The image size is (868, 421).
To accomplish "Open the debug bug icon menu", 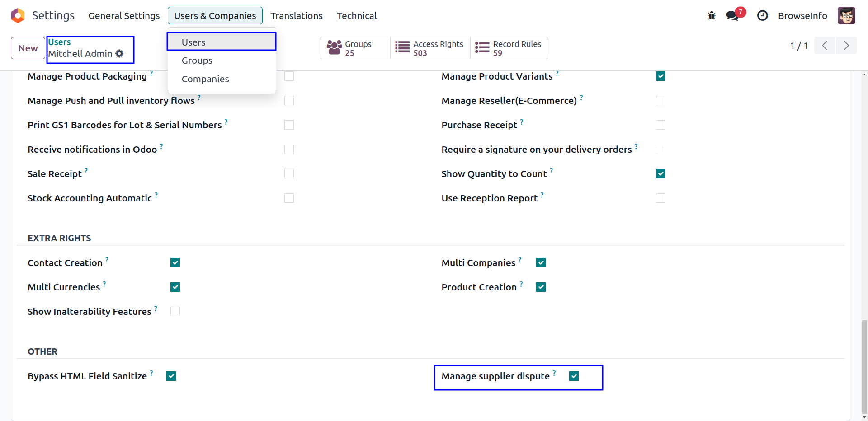I will [x=712, y=16].
